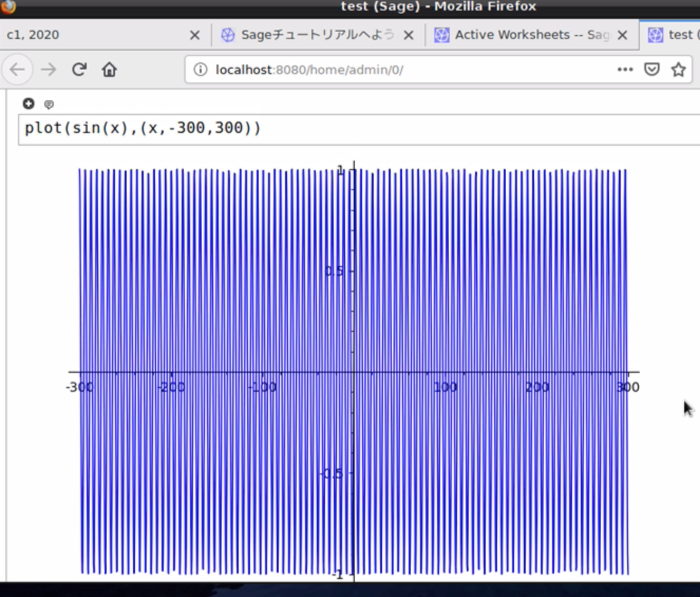
Task: Save page to Pocket
Action: tap(652, 69)
